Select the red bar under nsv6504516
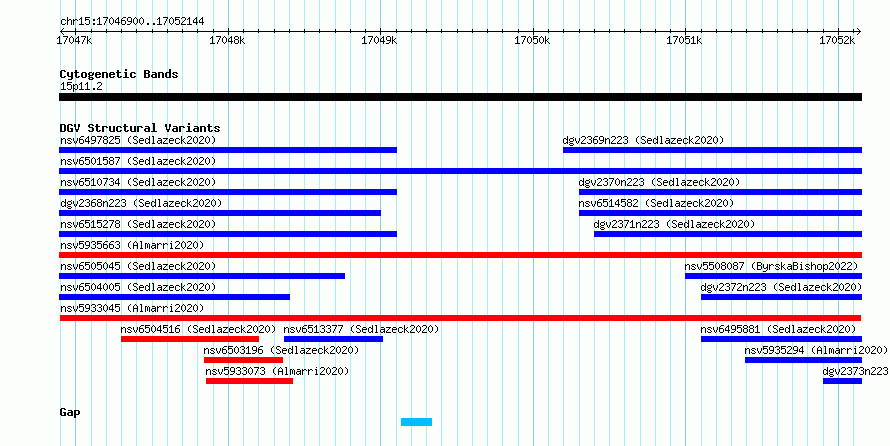The width and height of the screenshot is (890, 446). coord(190,339)
